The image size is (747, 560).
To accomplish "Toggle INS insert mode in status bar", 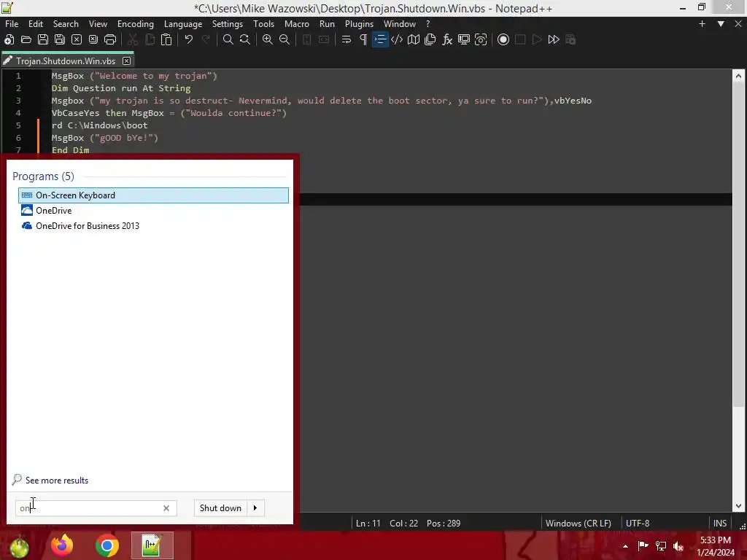I will [720, 523].
